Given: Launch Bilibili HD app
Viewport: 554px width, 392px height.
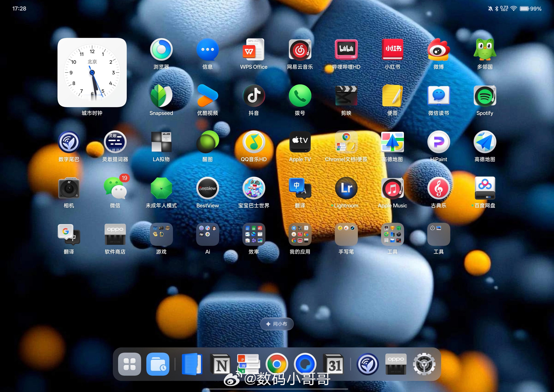Looking at the screenshot, I should point(346,50).
